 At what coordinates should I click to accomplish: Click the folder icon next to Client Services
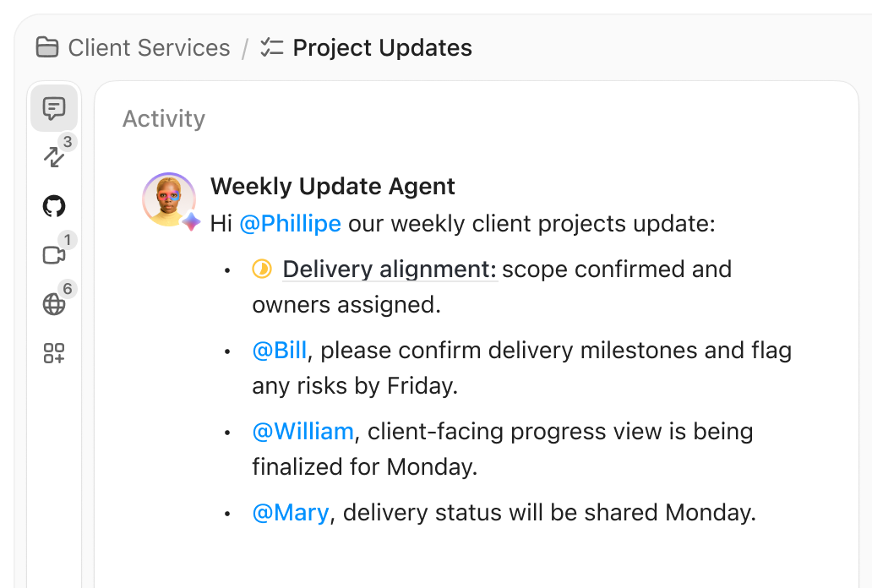coord(48,48)
